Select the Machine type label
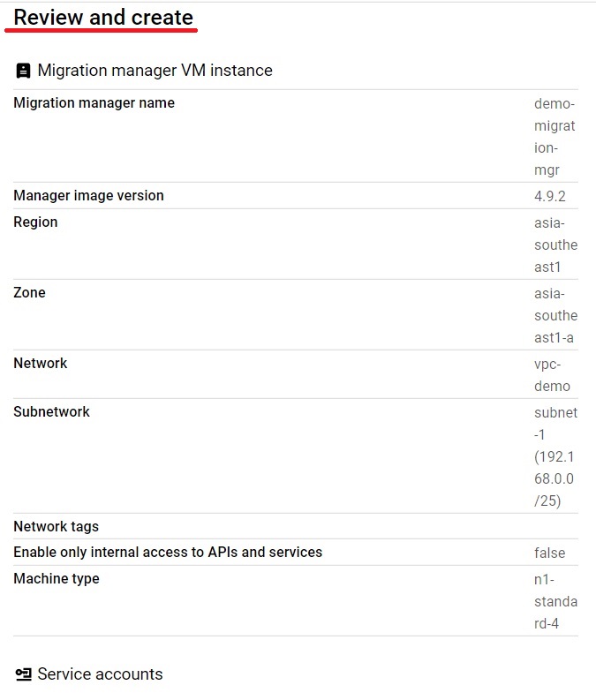This screenshot has height=700, width=596. [x=57, y=578]
